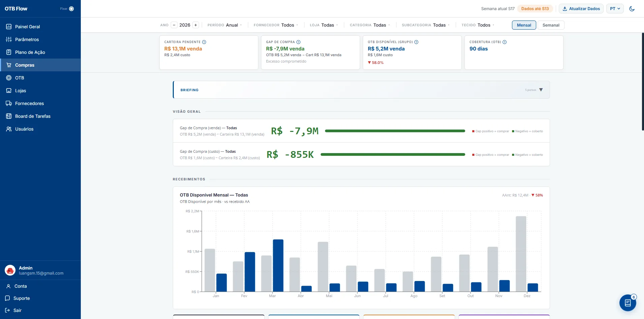
Task: Click the Gap de Compra (venda) progress bar
Action: point(395,131)
